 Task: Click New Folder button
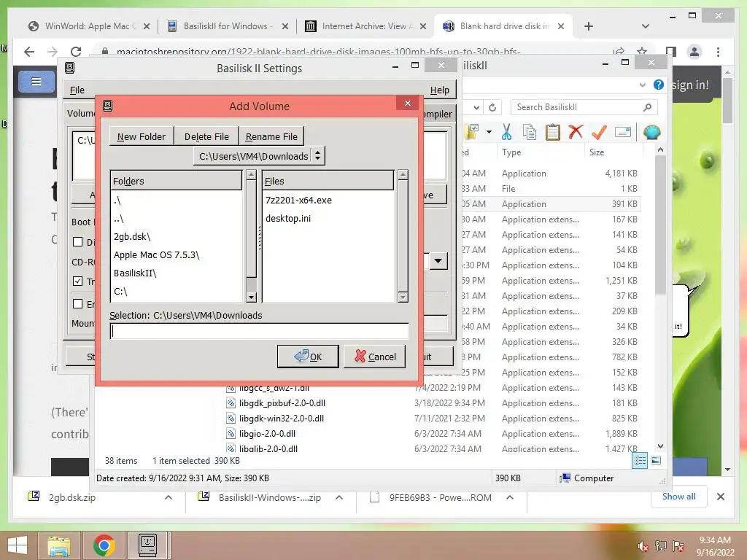[142, 136]
